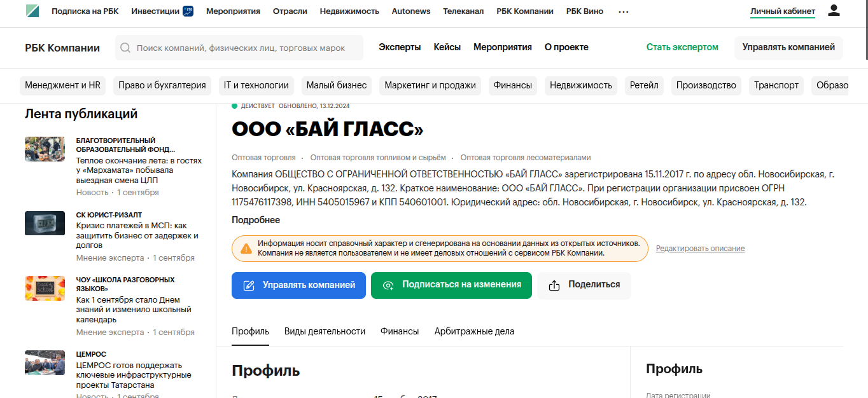Screen dimensions: 868x398
Task: Click the РБК Компании site title
Action: point(62,48)
